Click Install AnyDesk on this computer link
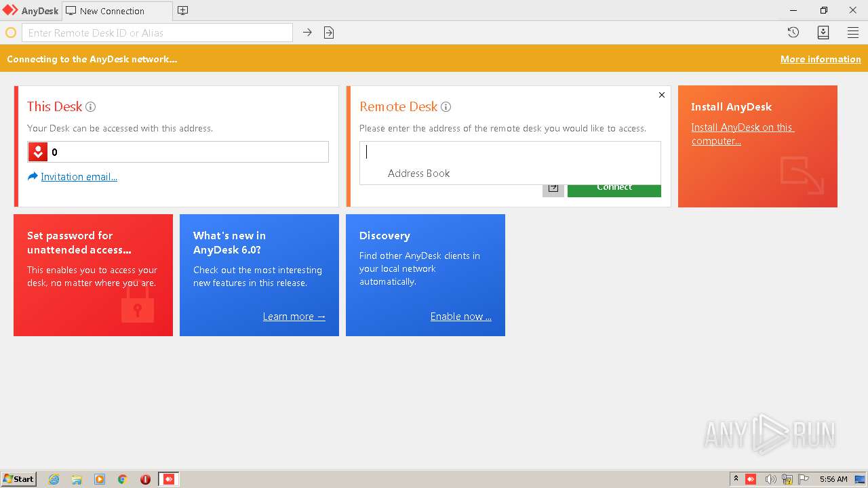This screenshot has width=868, height=488. click(743, 134)
